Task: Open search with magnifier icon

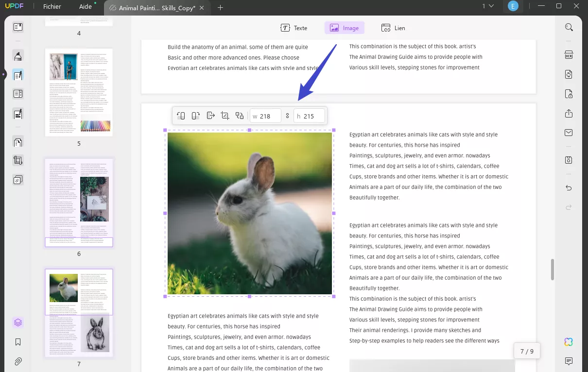Action: (x=569, y=27)
